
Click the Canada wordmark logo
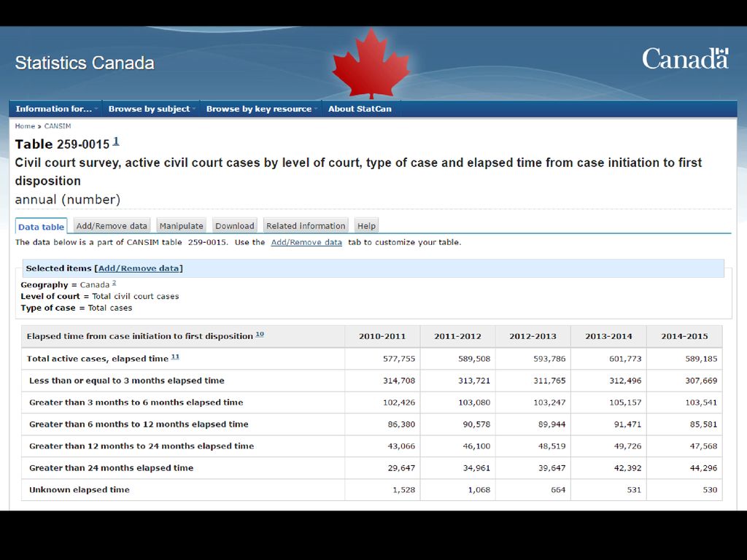[685, 58]
